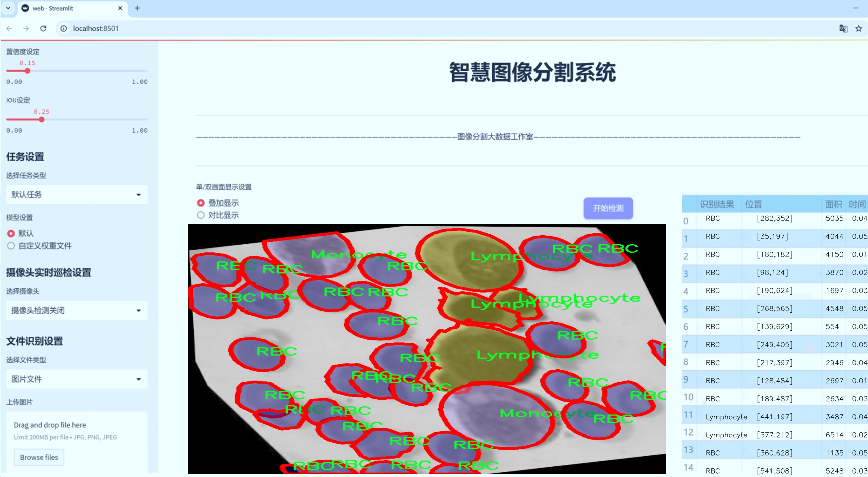Image resolution: width=868 pixels, height=477 pixels.
Task: Click the Lymphocyte cell in row 12
Action: [x=726, y=435]
